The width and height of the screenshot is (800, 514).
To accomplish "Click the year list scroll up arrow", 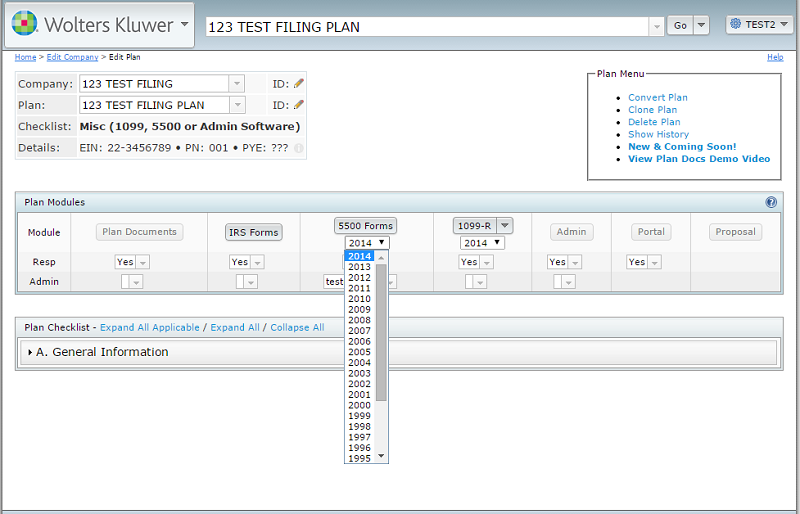I will pyautogui.click(x=381, y=258).
